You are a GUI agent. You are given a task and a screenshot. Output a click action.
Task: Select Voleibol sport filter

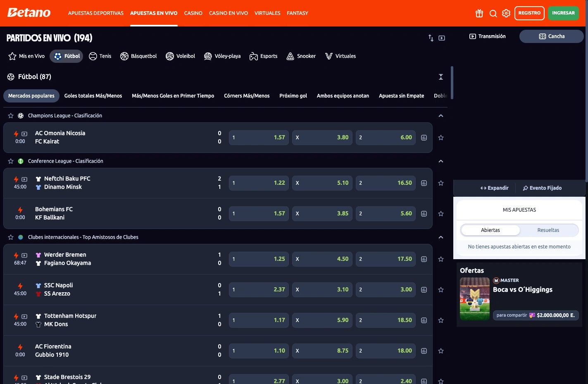coord(180,56)
